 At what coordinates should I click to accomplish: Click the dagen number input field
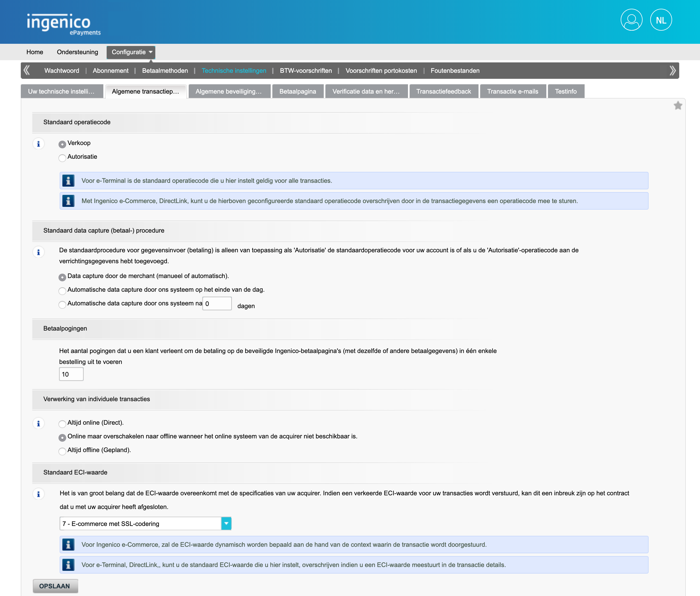click(x=217, y=303)
